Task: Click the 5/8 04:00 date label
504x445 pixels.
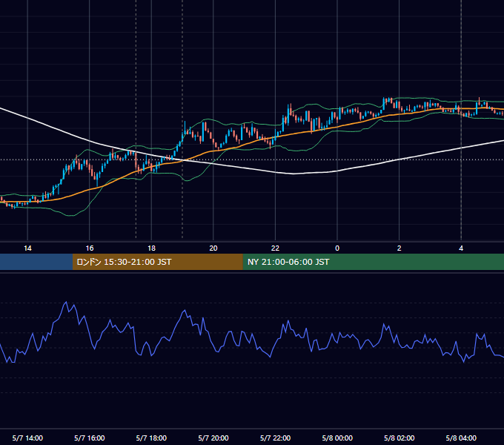Action: [461, 438]
